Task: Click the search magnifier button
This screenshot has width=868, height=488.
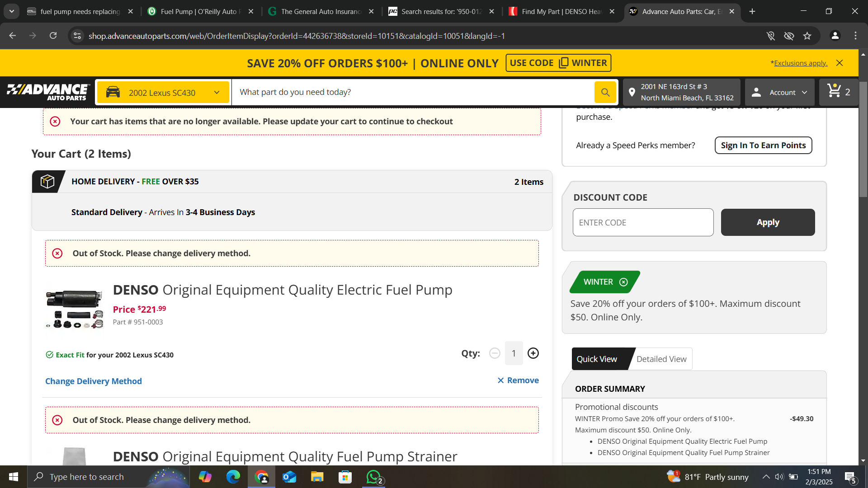Action: (605, 92)
